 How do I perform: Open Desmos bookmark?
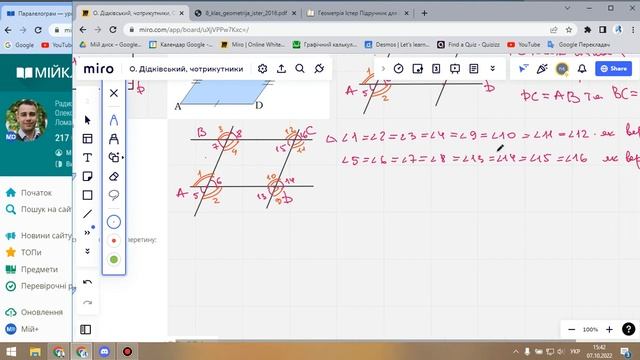[x=397, y=44]
